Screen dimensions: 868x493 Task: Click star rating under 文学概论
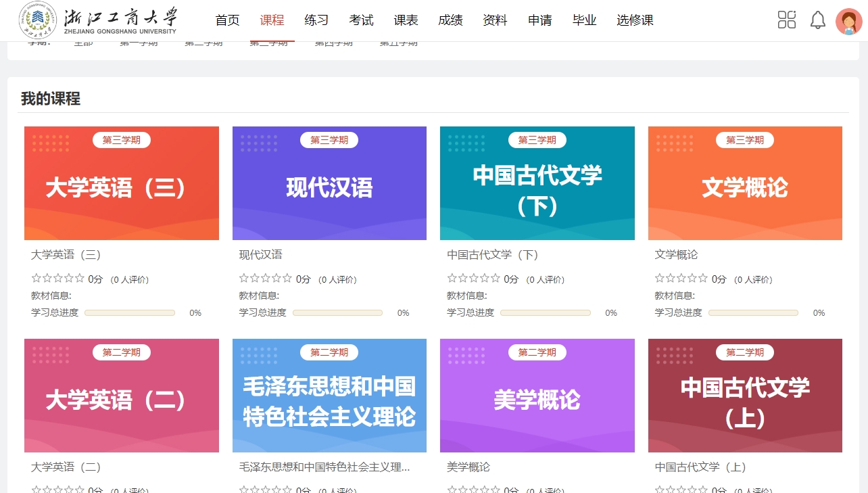[681, 279]
